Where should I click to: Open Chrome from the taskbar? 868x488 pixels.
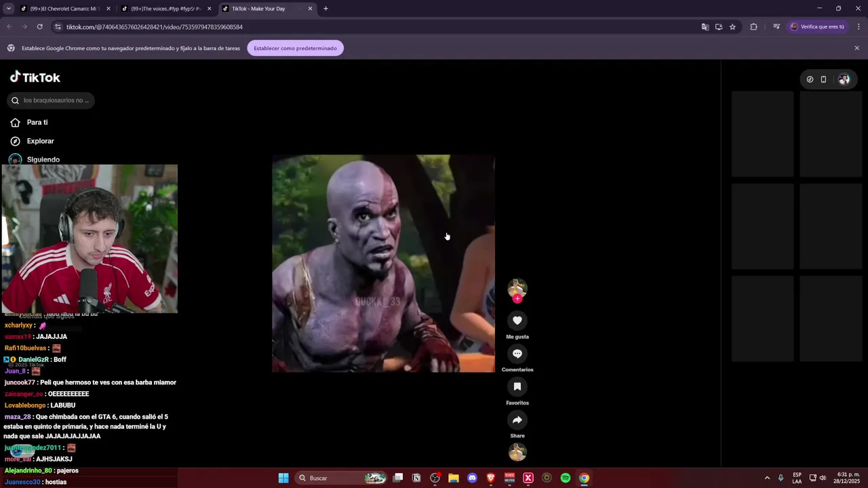tap(584, 478)
